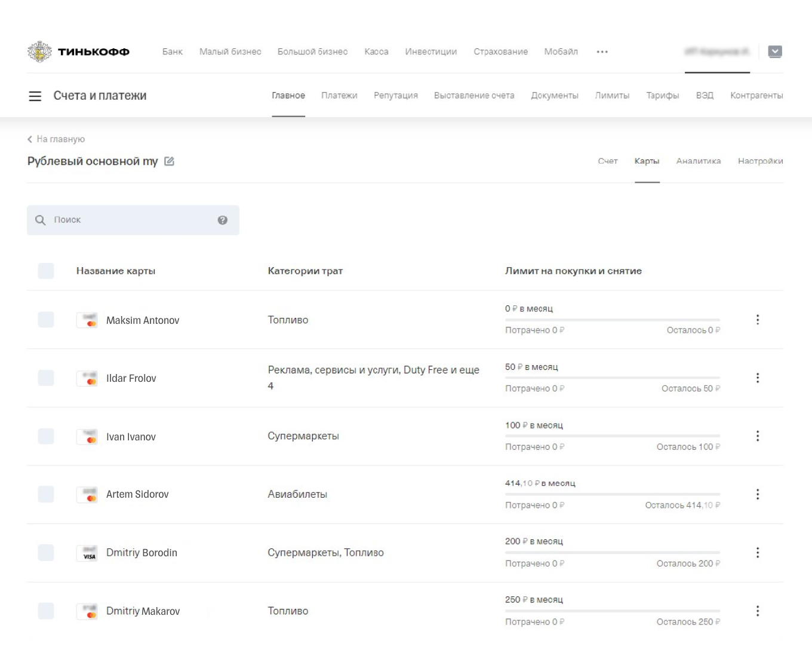The image size is (812, 665).
Task: Click the Tinkoff logo emblem
Action: (39, 52)
